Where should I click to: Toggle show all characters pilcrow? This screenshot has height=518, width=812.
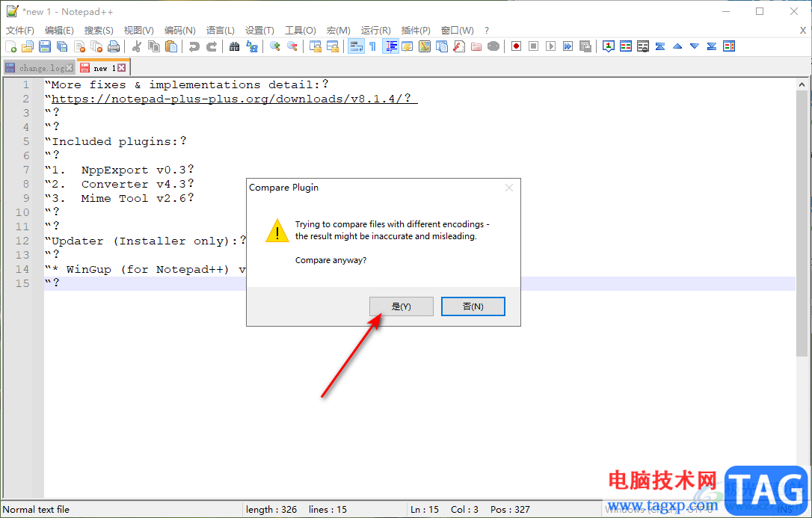tap(373, 46)
